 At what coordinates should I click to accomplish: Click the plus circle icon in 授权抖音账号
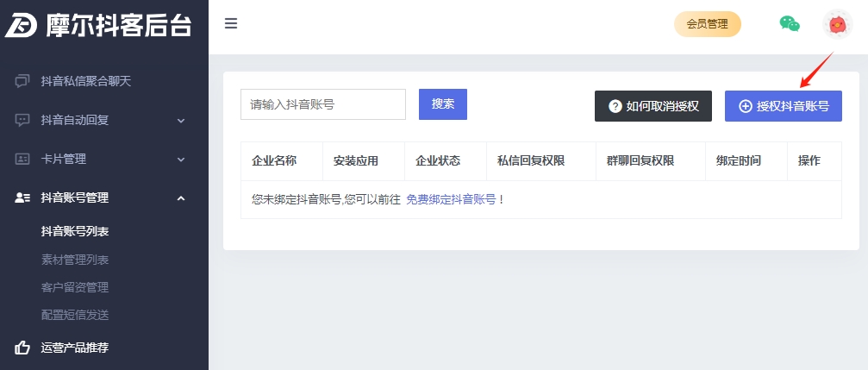coord(746,106)
